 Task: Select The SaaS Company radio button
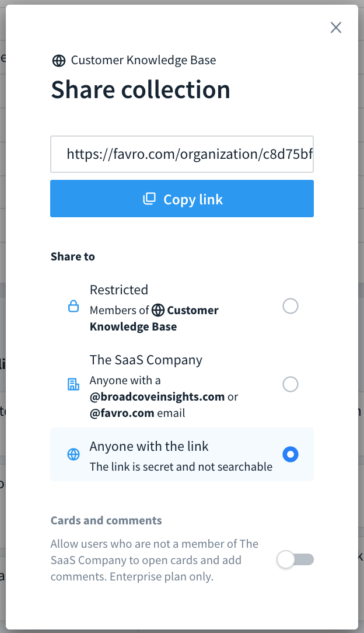pos(290,384)
